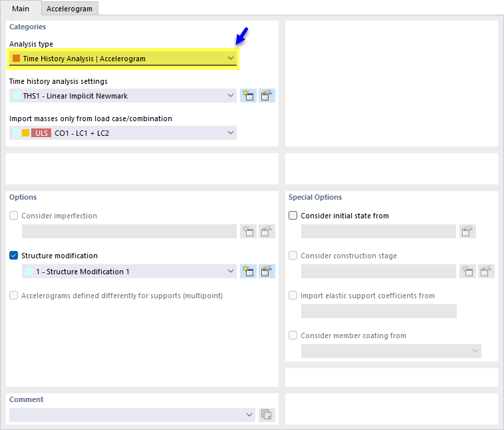Image resolution: width=504 pixels, height=430 pixels.
Task: Open the Analysis type dropdown
Action: click(x=123, y=59)
